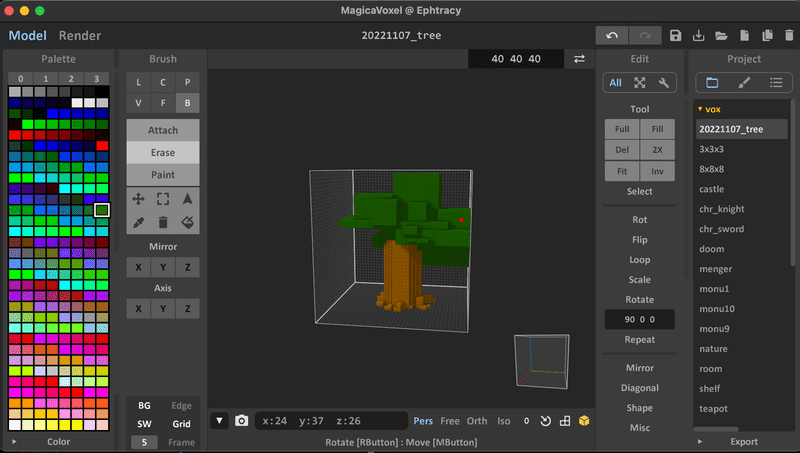Viewport: 800px width, 453px height.
Task: Select palette page 1 tab
Action: (46, 79)
